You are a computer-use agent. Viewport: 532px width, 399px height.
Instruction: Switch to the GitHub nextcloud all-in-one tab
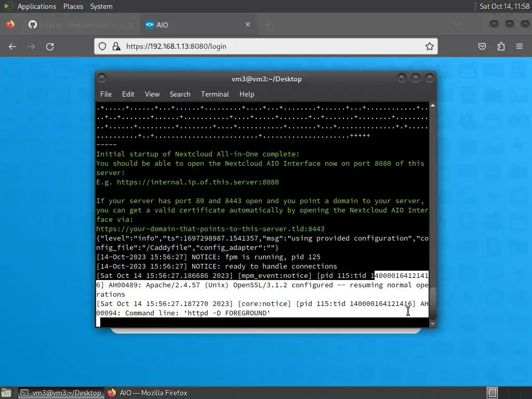tap(79, 25)
